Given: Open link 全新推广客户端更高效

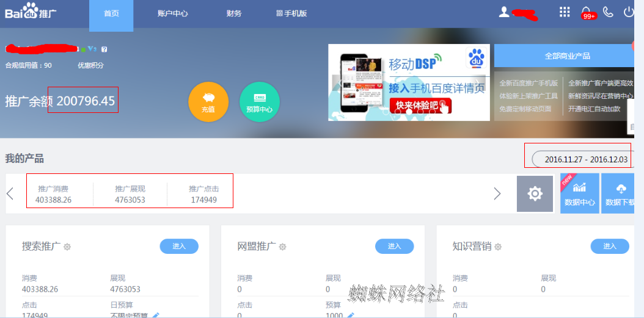Looking at the screenshot, I should [x=601, y=83].
